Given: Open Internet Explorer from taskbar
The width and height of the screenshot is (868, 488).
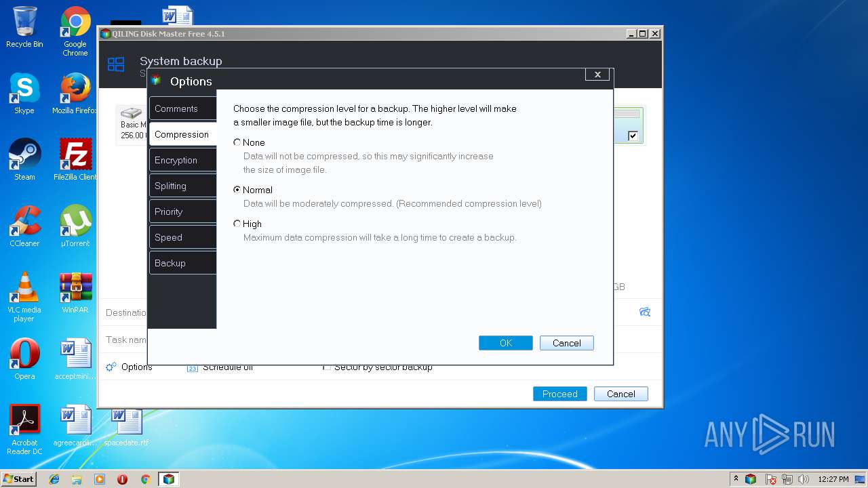Looking at the screenshot, I should [x=54, y=479].
